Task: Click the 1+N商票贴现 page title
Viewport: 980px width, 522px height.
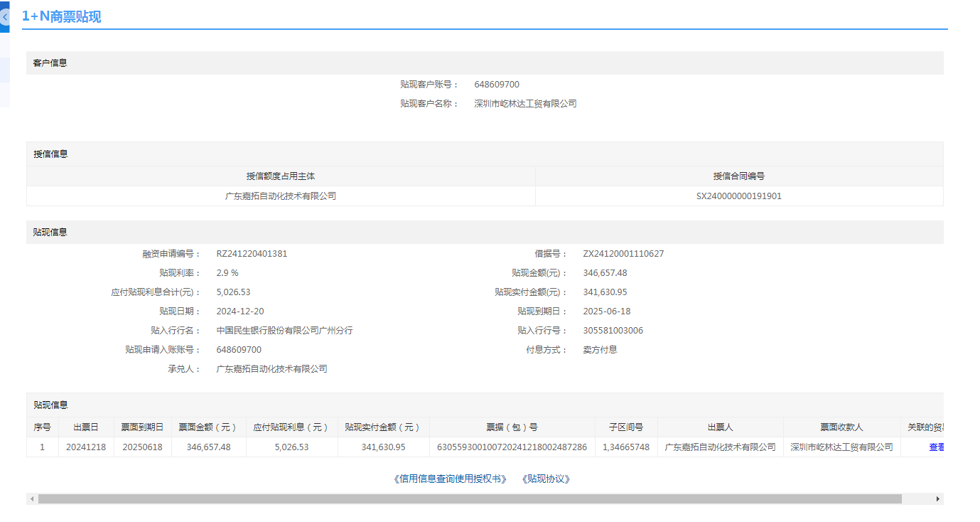Action: coord(61,16)
